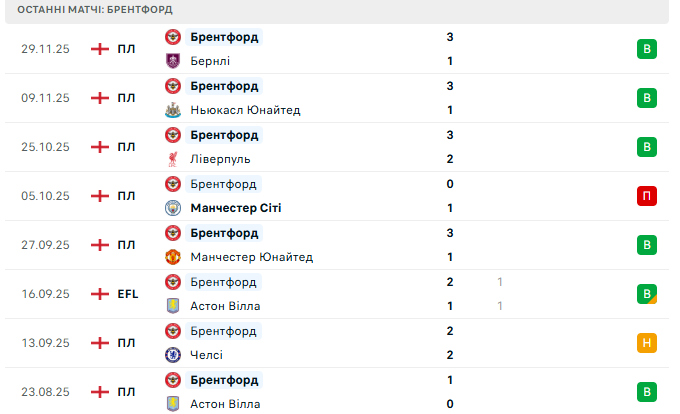Open the Челсі team link
This screenshot has height=414, width=680.
pos(206,355)
